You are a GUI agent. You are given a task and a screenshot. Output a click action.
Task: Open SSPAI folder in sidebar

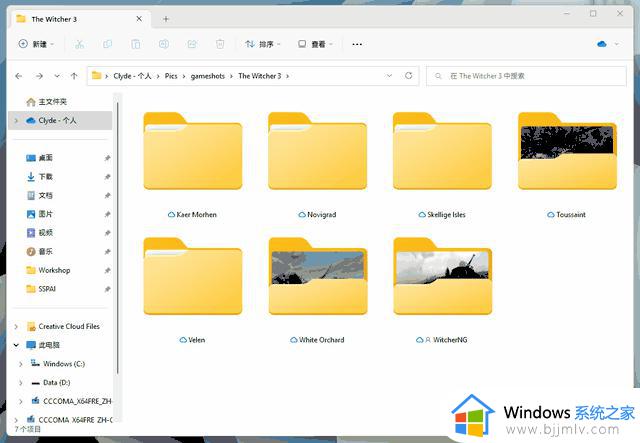47,289
